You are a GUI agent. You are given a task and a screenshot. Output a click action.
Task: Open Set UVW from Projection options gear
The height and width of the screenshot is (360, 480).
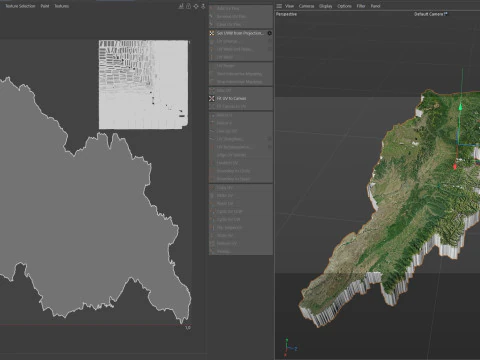click(x=269, y=33)
